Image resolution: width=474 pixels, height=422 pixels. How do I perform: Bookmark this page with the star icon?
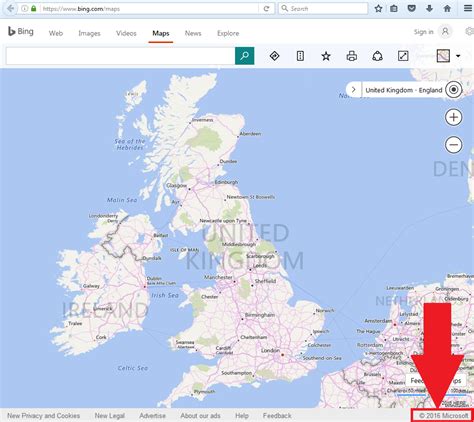378,9
